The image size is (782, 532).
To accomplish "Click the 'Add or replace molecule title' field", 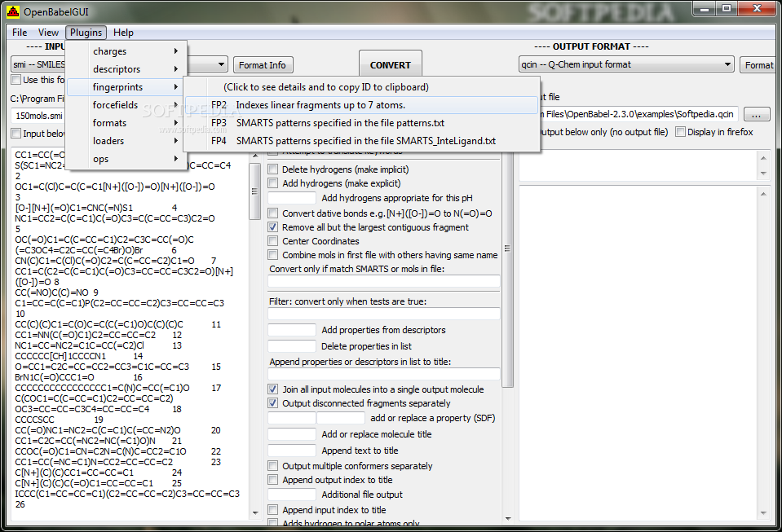I will pos(292,434).
